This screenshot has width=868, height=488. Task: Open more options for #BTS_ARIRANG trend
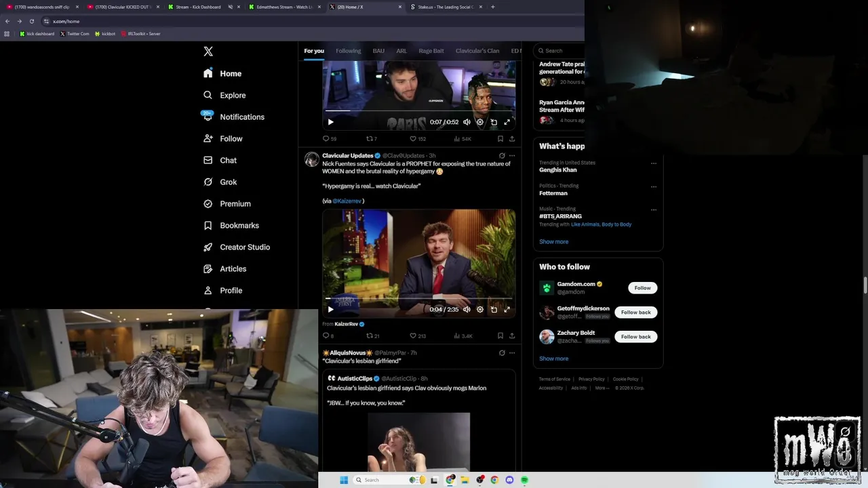point(654,209)
